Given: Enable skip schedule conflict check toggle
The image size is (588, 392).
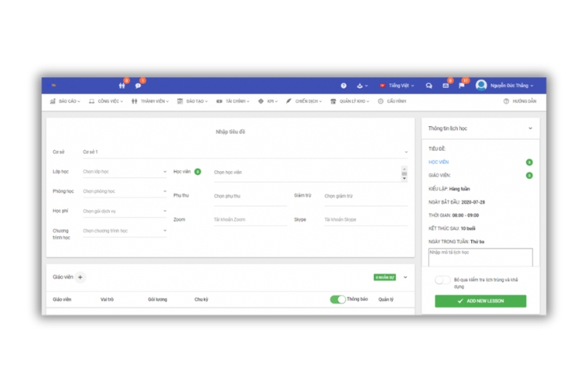Looking at the screenshot, I should click(x=443, y=280).
